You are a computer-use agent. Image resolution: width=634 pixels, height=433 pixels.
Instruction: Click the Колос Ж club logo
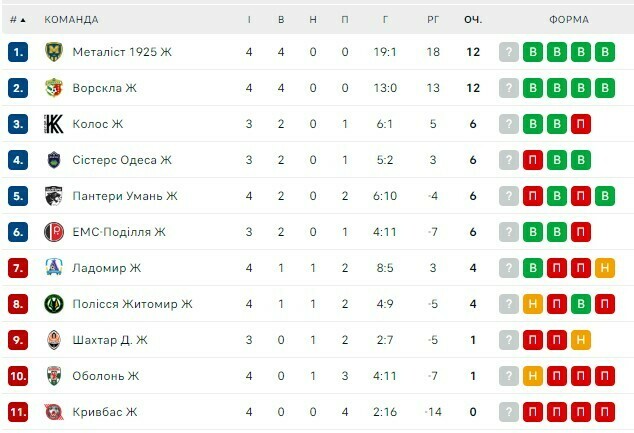pyautogui.click(x=54, y=124)
